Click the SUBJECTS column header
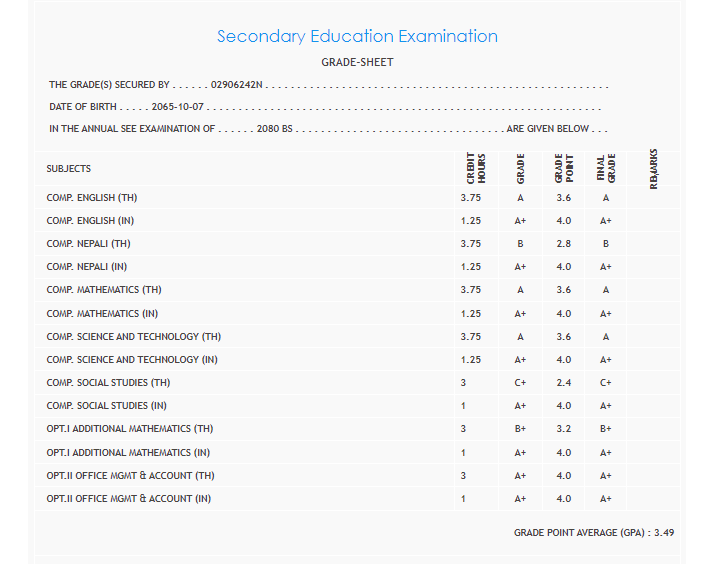 tap(69, 169)
